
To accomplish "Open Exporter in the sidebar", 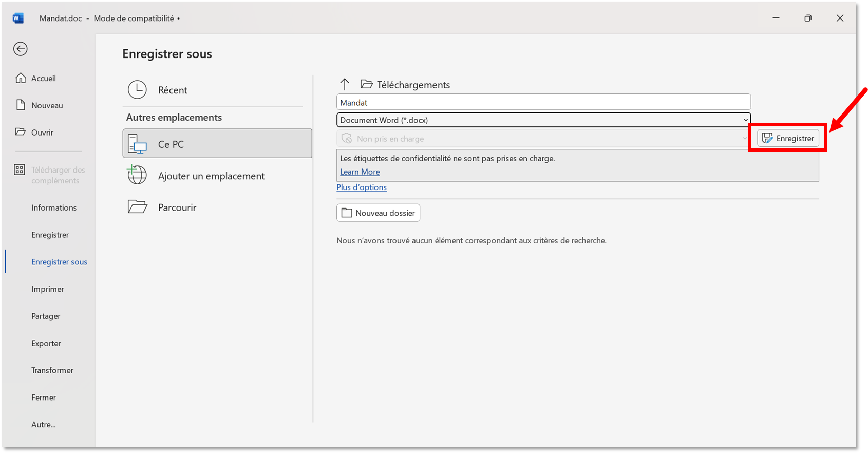I will pyautogui.click(x=46, y=343).
